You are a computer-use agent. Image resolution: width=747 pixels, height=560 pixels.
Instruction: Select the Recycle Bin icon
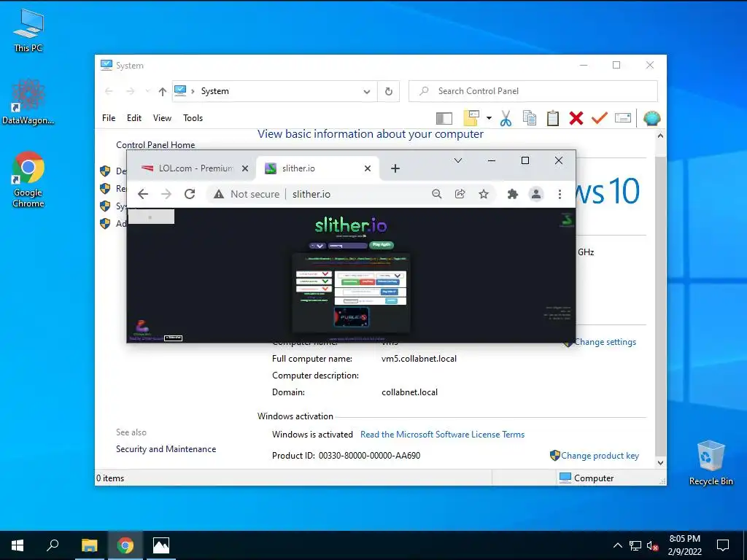711,462
